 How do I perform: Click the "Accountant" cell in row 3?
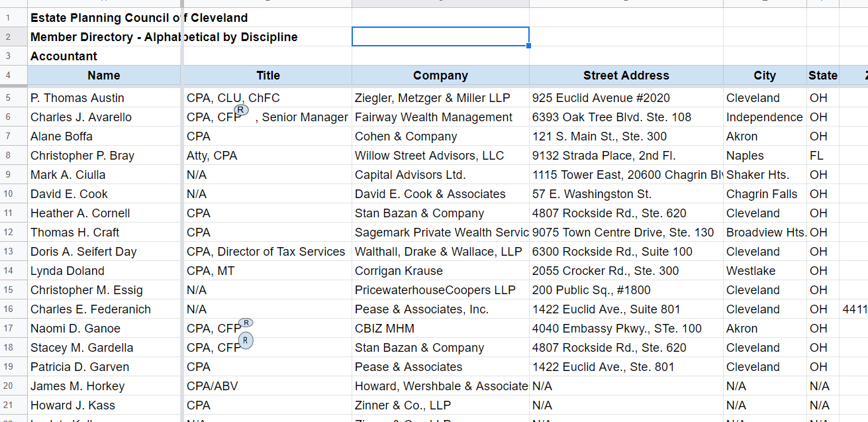click(64, 56)
